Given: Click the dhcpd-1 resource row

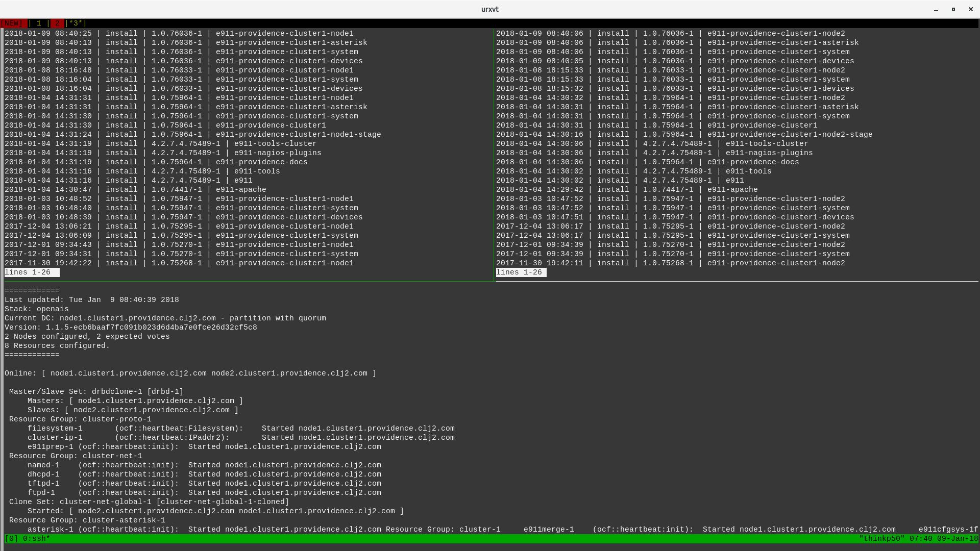Looking at the screenshot, I should (204, 474).
